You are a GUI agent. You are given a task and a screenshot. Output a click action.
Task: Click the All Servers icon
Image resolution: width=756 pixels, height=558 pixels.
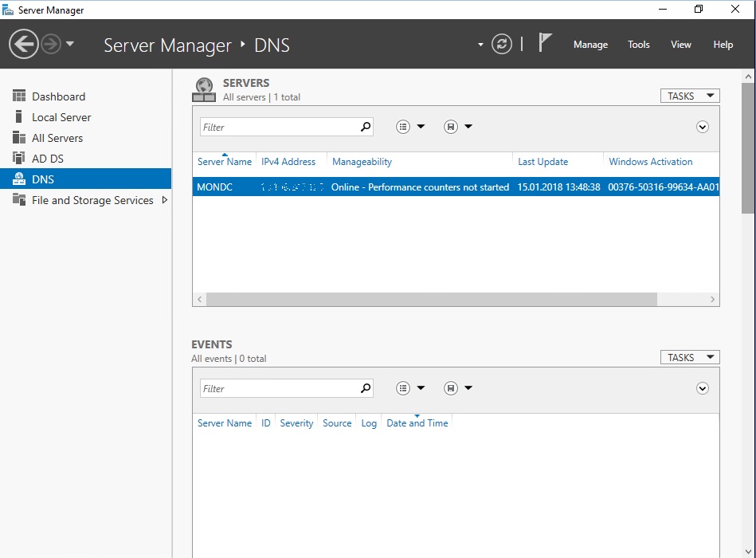click(x=19, y=137)
